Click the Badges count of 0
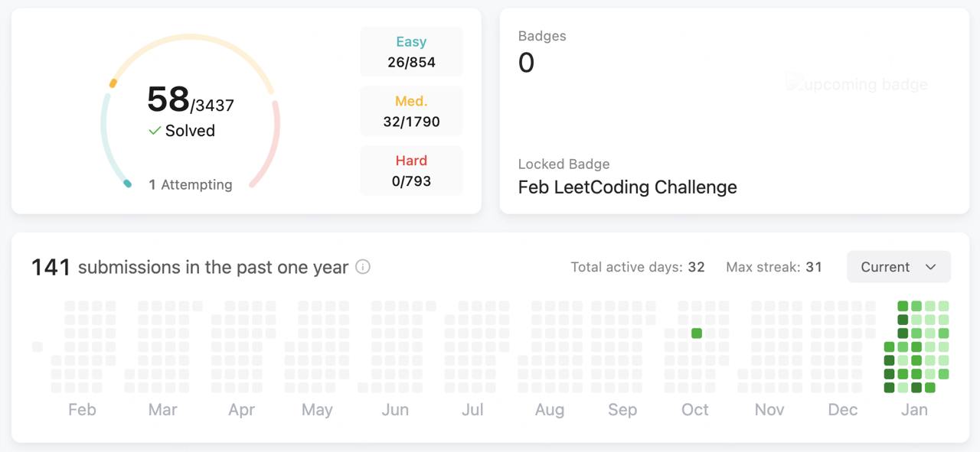The height and width of the screenshot is (452, 980). [526, 63]
